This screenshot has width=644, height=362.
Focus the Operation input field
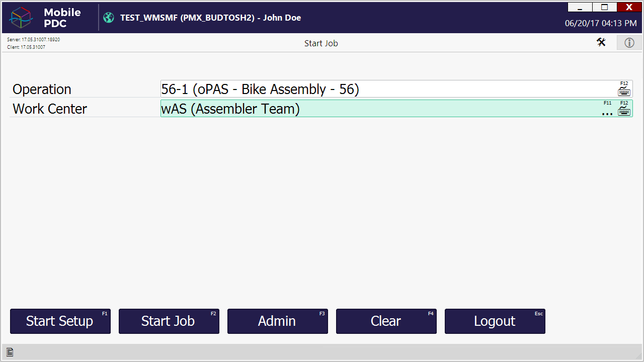(387, 89)
